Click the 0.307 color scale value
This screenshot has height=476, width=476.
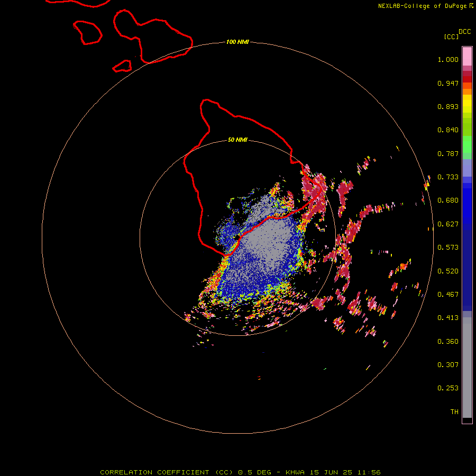point(448,365)
